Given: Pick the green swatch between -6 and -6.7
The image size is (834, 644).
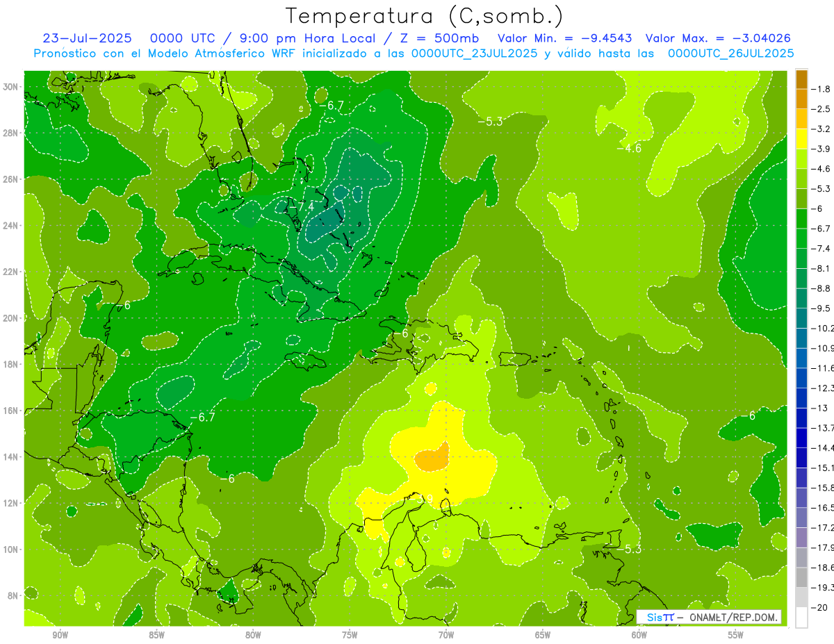Looking at the screenshot, I should 801,218.
